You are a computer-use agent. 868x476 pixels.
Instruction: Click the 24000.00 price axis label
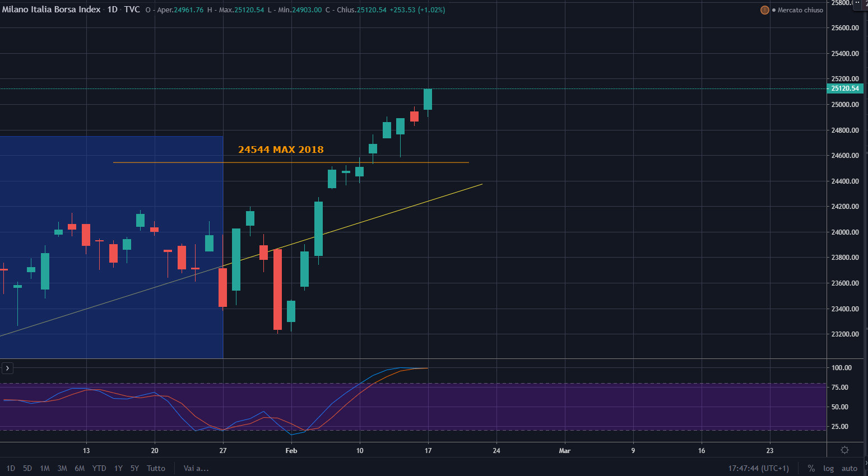click(845, 232)
